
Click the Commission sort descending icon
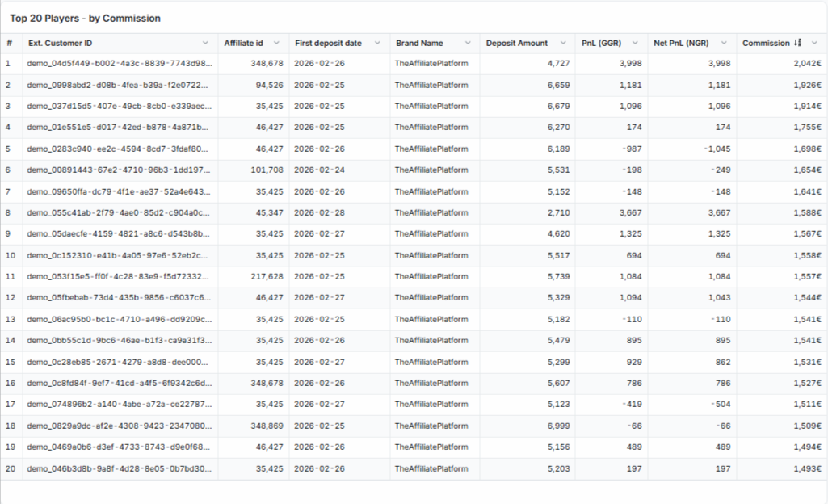tap(798, 43)
